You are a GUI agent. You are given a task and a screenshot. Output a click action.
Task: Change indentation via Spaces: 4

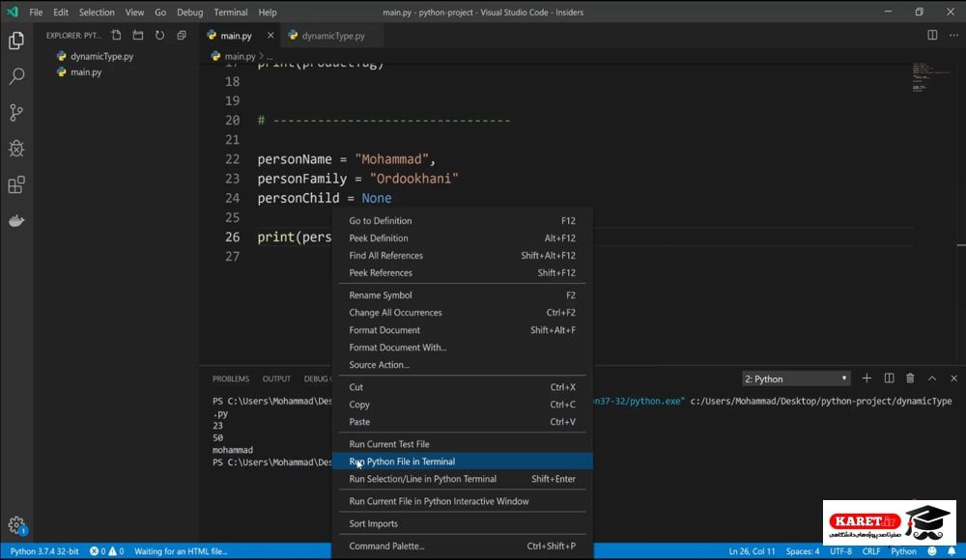(802, 551)
